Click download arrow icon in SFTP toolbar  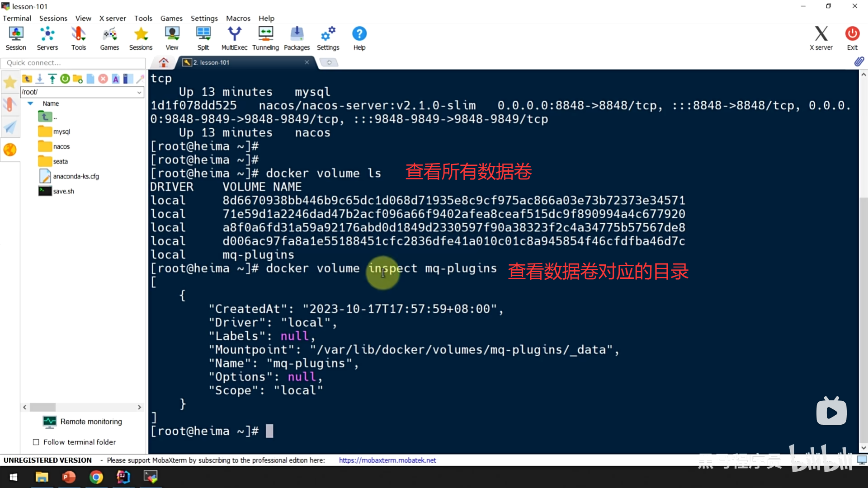[x=40, y=79]
